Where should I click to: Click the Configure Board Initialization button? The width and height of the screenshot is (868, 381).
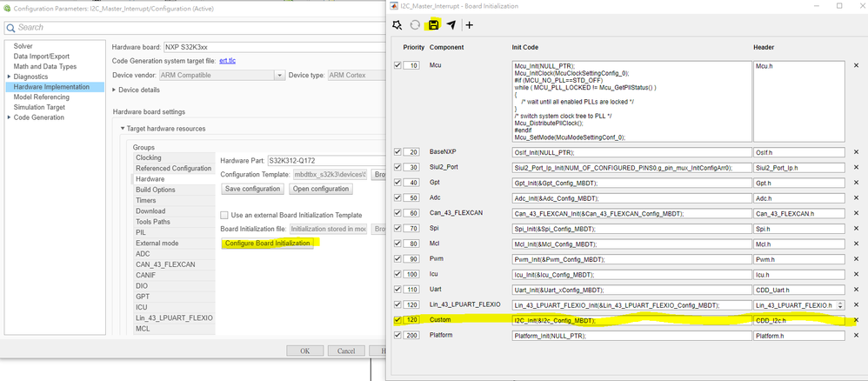[267, 243]
